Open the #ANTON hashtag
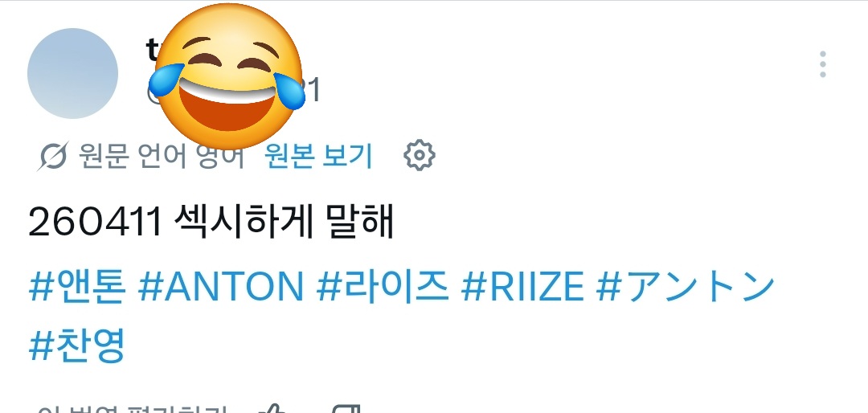The image size is (868, 413). pyautogui.click(x=221, y=286)
